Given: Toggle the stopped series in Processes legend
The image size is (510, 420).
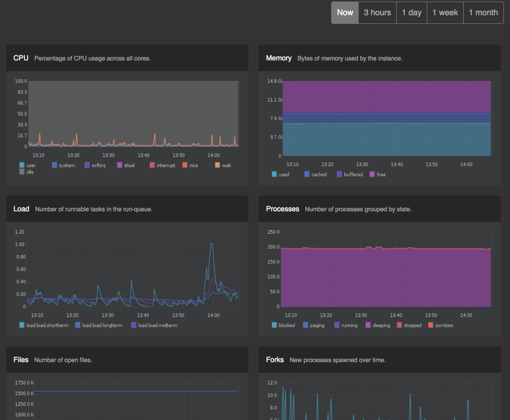Looking at the screenshot, I should tap(409, 325).
